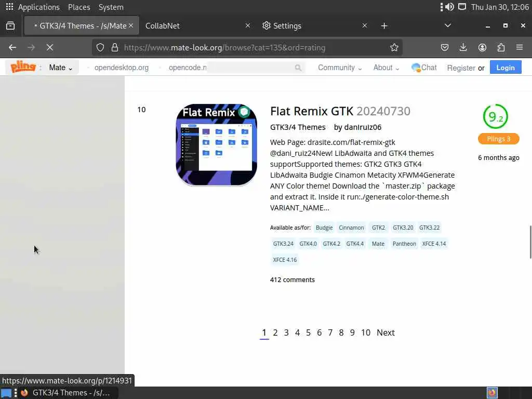Viewport: 532px width, 399px height.
Task: Click the URL address bar
Action: point(247,47)
